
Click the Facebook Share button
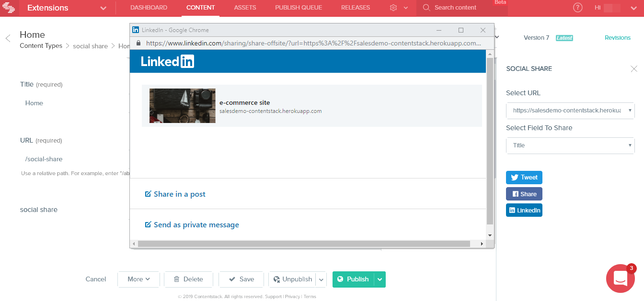(524, 194)
